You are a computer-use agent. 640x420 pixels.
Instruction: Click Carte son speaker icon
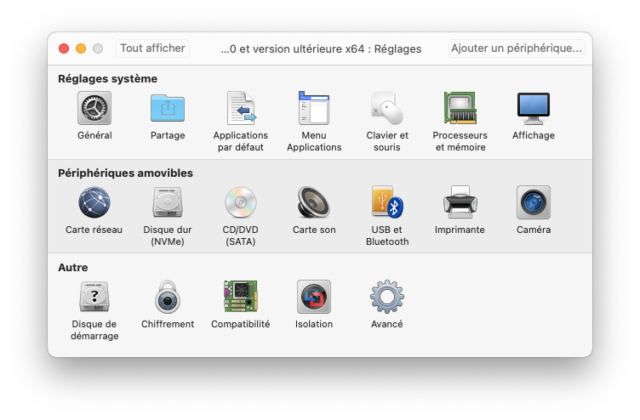tap(314, 202)
